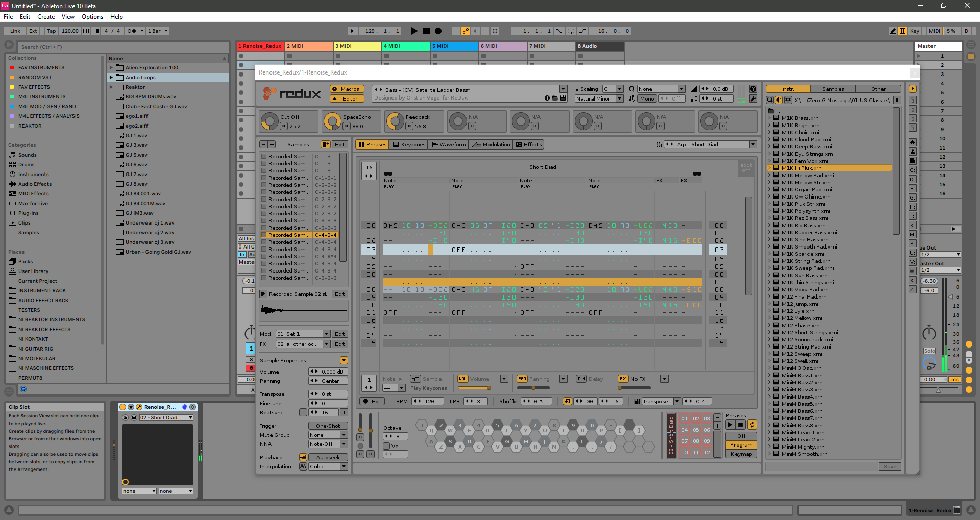Click the browser home folder icon
980x520 pixels.
pos(912,142)
